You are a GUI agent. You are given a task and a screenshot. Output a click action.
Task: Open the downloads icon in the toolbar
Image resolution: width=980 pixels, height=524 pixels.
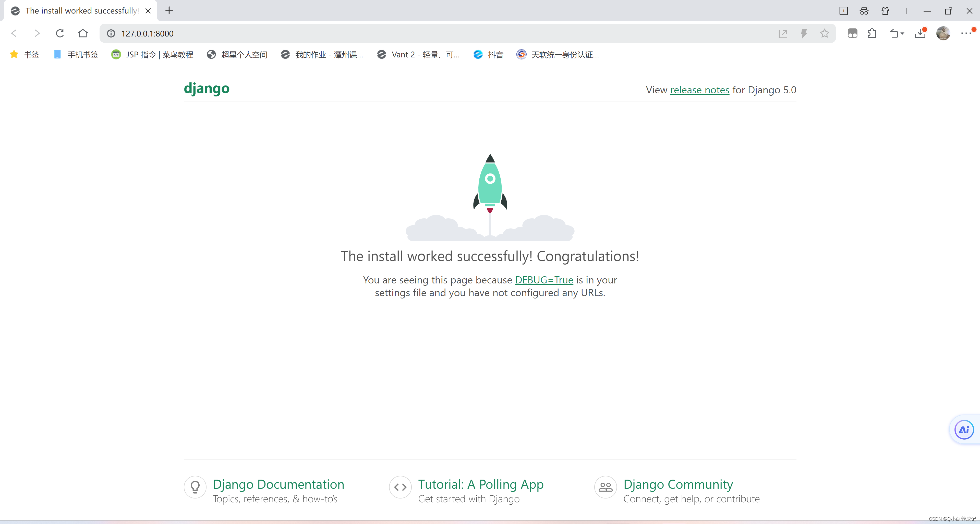click(x=920, y=33)
